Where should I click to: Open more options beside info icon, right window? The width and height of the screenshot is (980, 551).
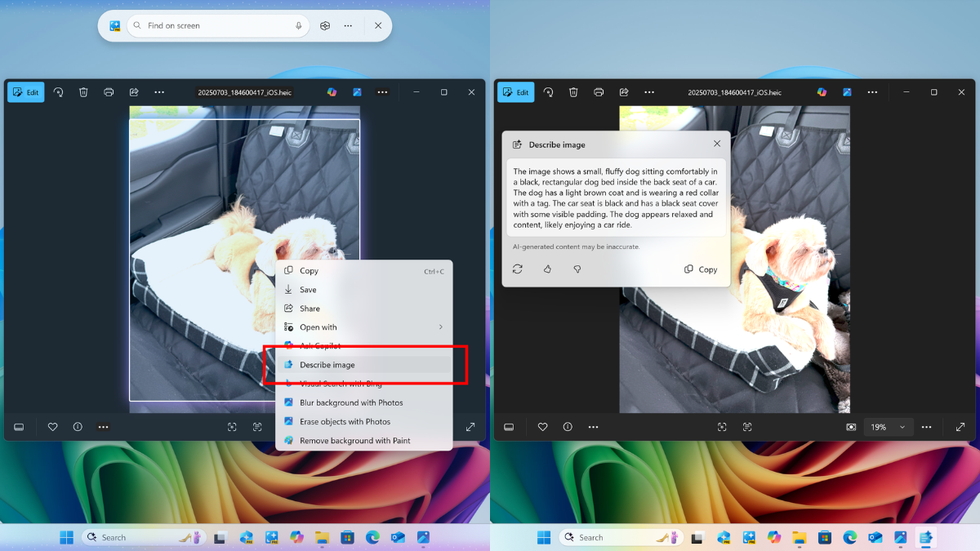tap(593, 427)
